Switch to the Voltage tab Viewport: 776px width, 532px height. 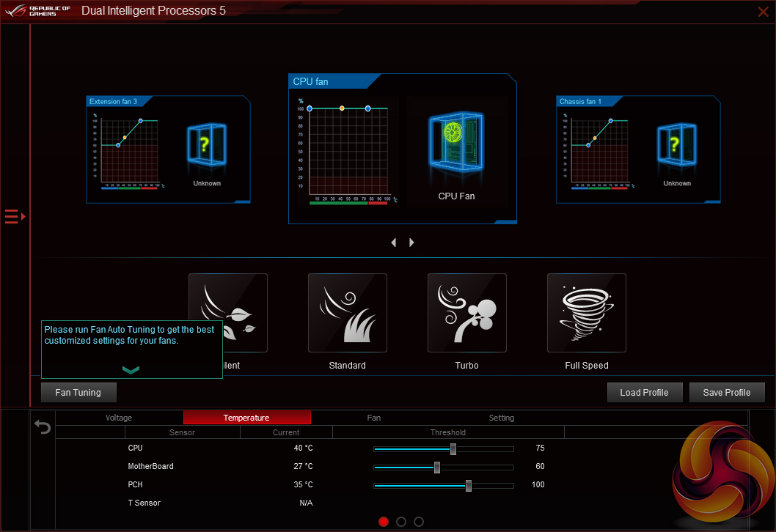point(119,418)
